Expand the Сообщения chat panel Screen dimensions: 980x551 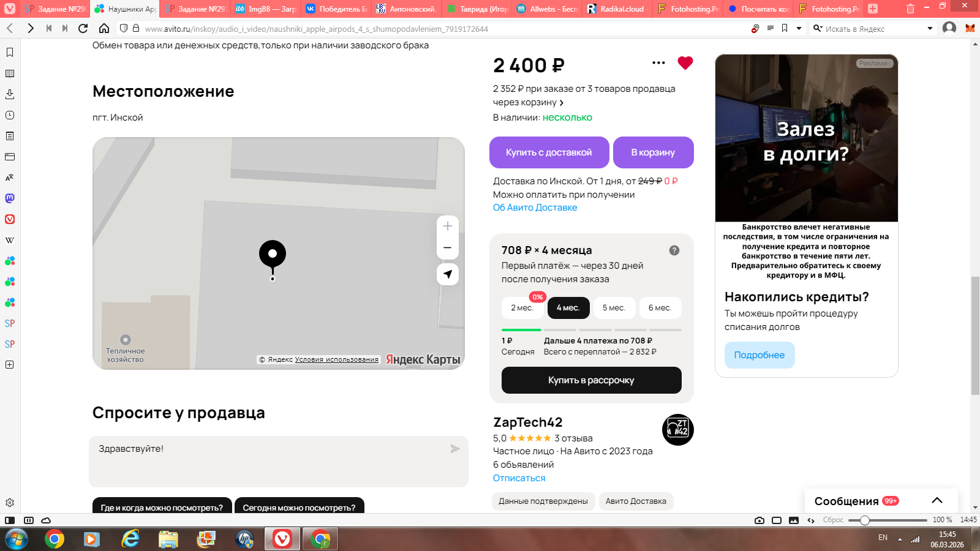pyautogui.click(x=937, y=501)
